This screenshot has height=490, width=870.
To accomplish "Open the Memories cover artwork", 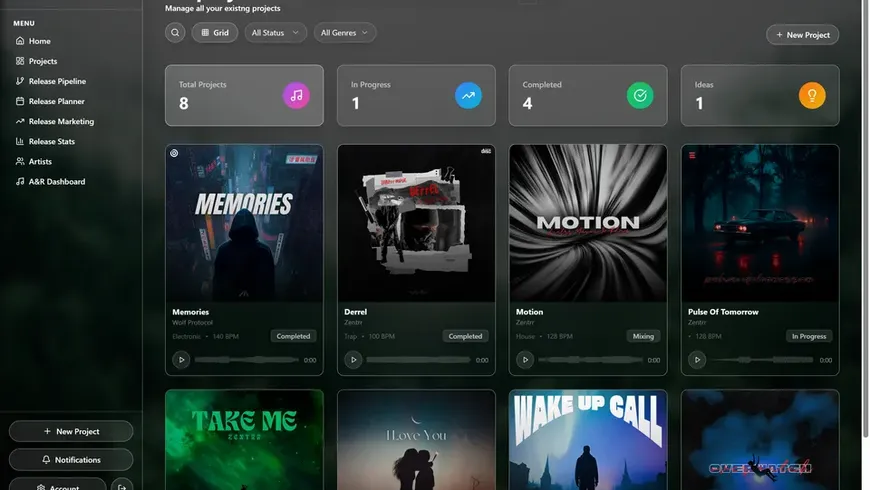I will coord(244,223).
